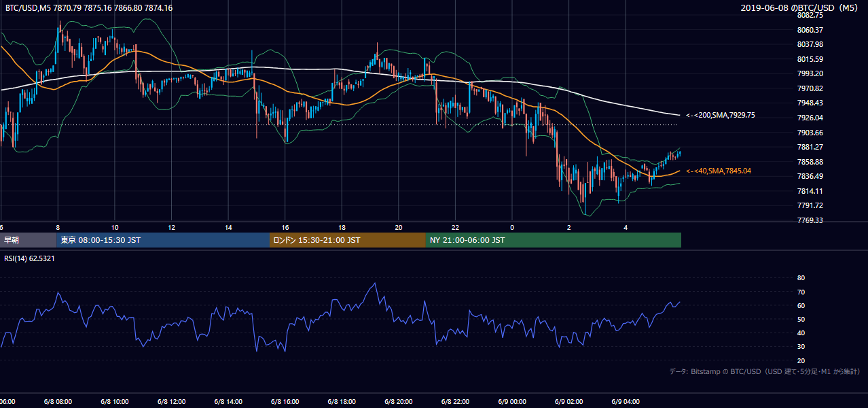Click RSI axis level 80
This screenshot has width=868, height=408.
click(801, 278)
